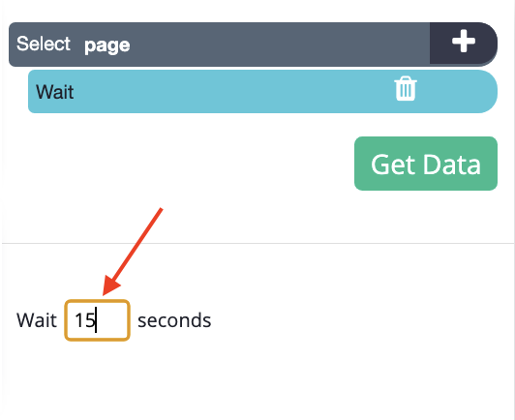Click the plus icon on Select page
Image resolution: width=515 pixels, height=420 pixels.
[x=464, y=42]
